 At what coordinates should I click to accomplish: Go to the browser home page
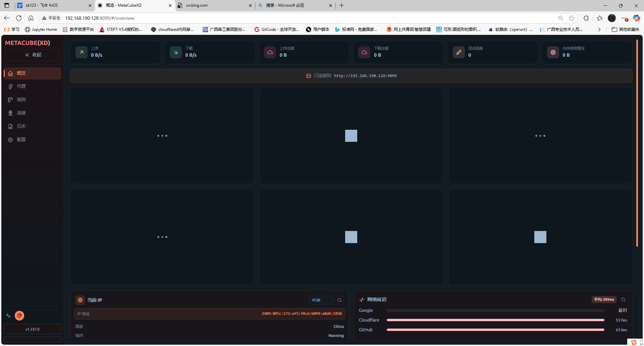[x=31, y=18]
